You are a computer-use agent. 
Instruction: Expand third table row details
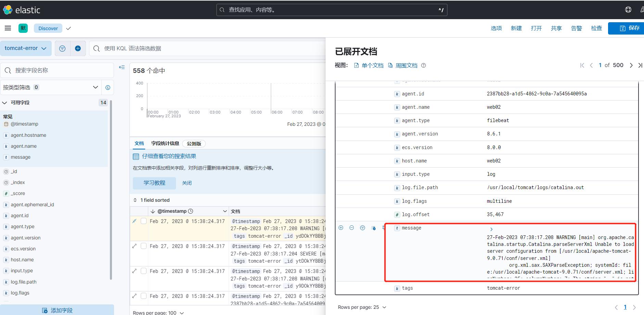[135, 271]
